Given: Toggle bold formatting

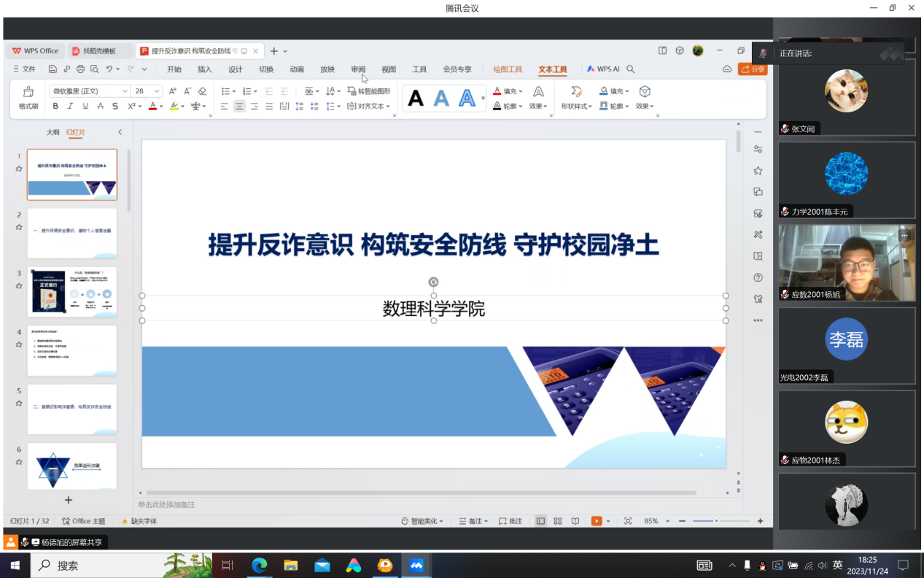Looking at the screenshot, I should click(55, 107).
